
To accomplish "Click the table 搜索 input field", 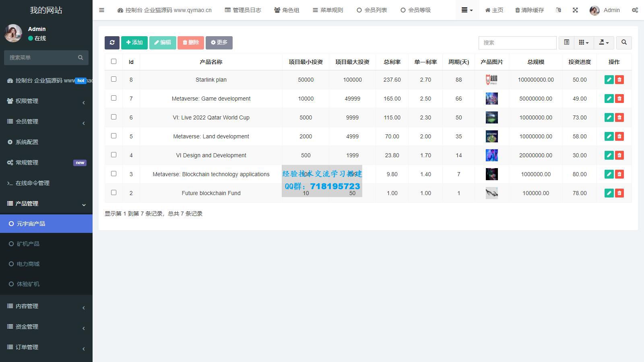I will pos(517,43).
